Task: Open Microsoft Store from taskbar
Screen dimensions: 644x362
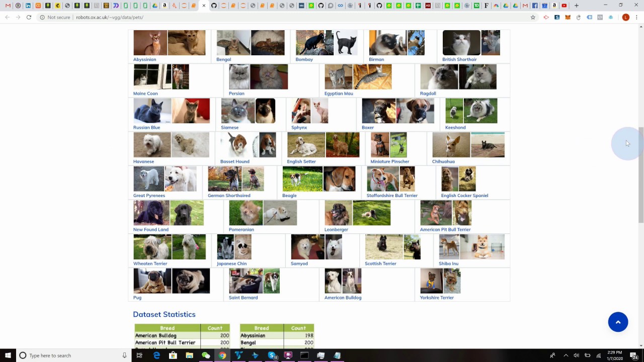Action: 173,355
